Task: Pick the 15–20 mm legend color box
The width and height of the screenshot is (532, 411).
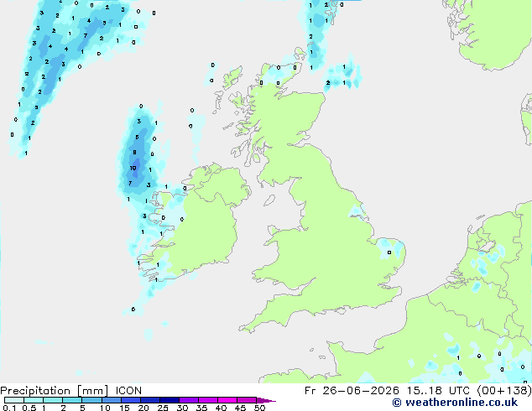Action: pos(131,400)
